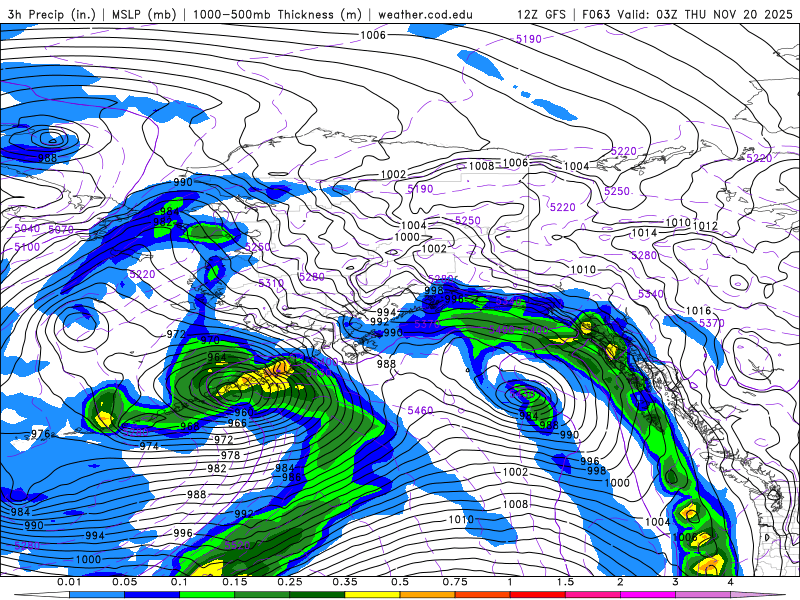Click the '1014' isobar label
The image size is (800, 600).
(x=644, y=233)
